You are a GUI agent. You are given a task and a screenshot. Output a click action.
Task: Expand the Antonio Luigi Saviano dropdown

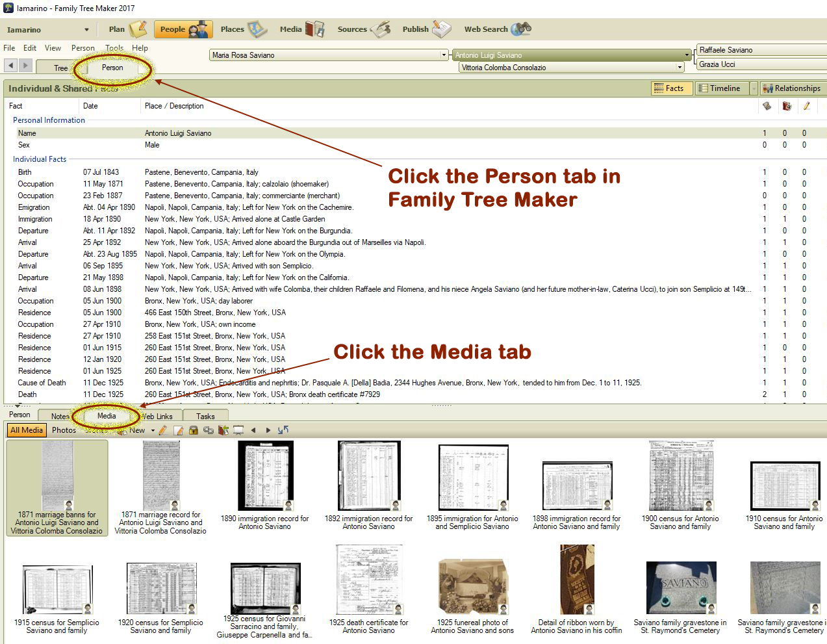pyautogui.click(x=687, y=55)
